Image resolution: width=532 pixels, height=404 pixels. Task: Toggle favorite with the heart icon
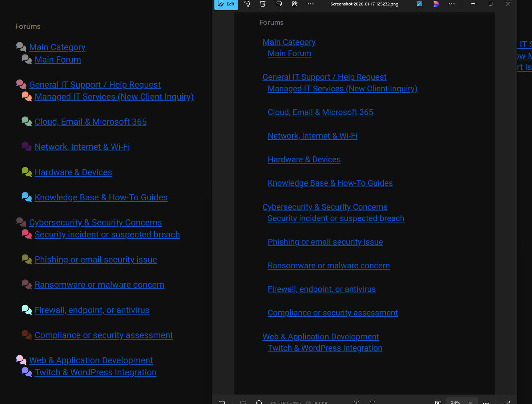243,402
